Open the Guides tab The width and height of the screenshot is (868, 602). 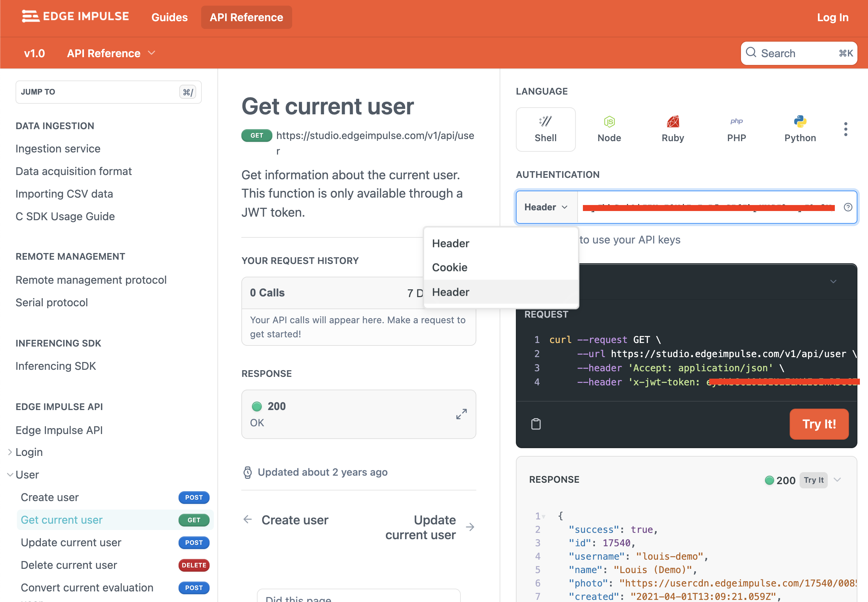pyautogui.click(x=169, y=17)
